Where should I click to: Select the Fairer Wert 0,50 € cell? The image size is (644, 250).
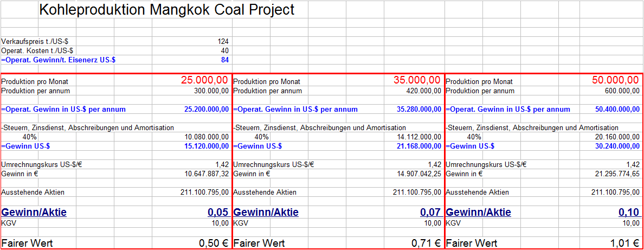tap(214, 243)
